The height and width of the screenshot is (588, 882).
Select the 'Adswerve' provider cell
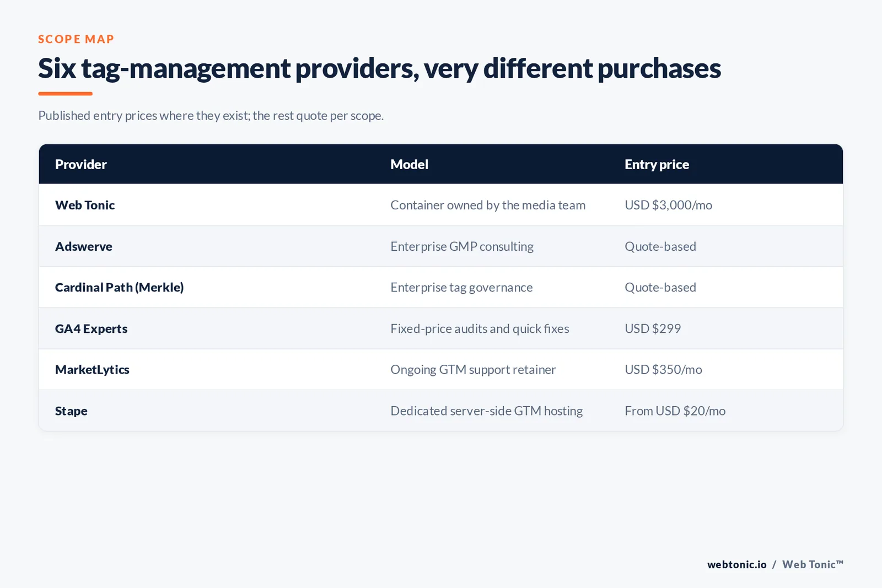point(84,246)
